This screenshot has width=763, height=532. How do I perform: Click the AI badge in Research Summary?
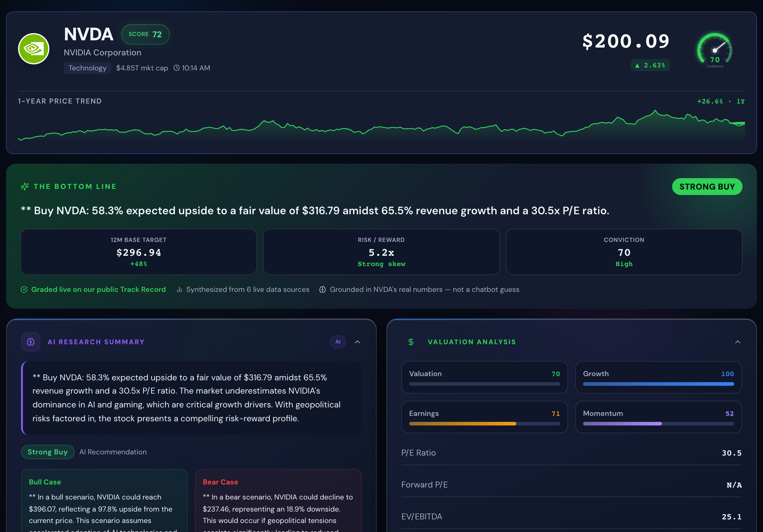tap(338, 342)
